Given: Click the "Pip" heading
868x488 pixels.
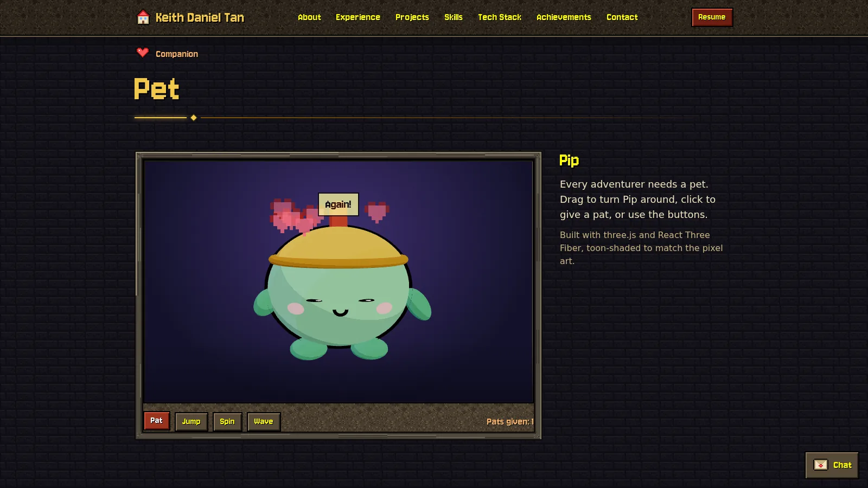Looking at the screenshot, I should tap(569, 160).
